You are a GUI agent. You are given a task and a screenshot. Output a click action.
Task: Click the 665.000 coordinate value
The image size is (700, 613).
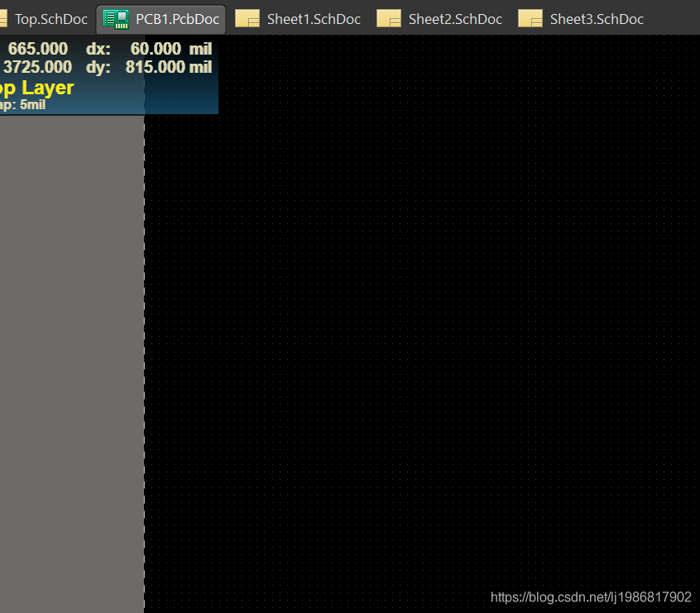37,49
